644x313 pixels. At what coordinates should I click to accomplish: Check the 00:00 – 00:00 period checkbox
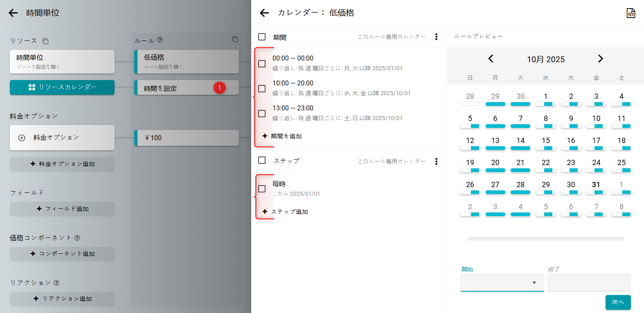pyautogui.click(x=262, y=64)
